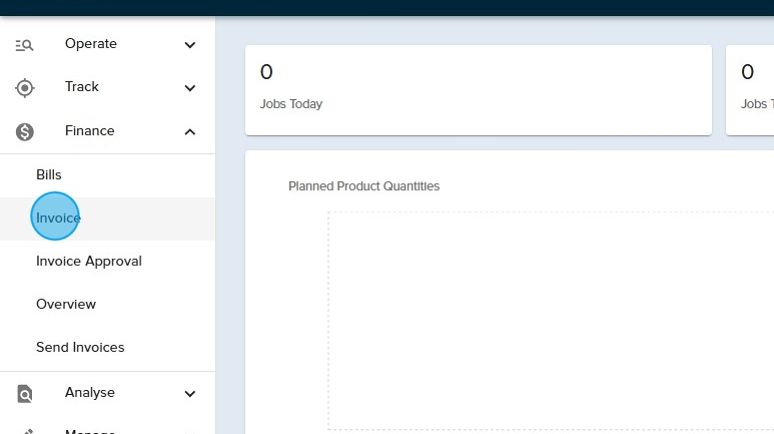
Task: Expand the Analyse section chevron
Action: pyautogui.click(x=190, y=394)
